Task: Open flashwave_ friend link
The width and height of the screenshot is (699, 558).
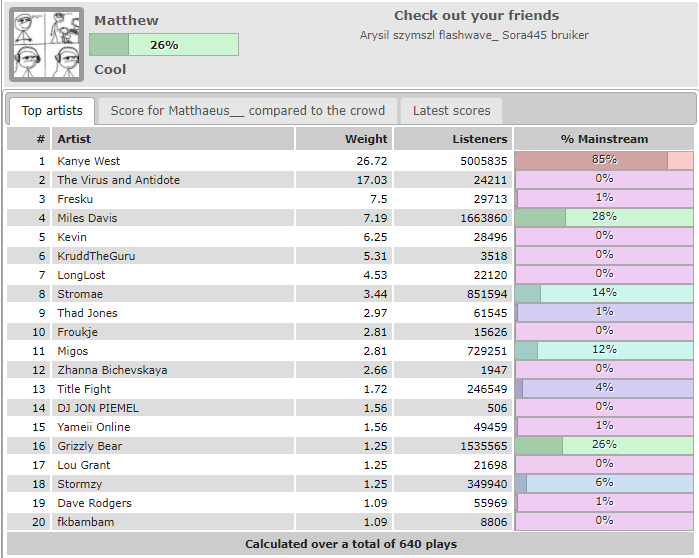Action: click(469, 35)
